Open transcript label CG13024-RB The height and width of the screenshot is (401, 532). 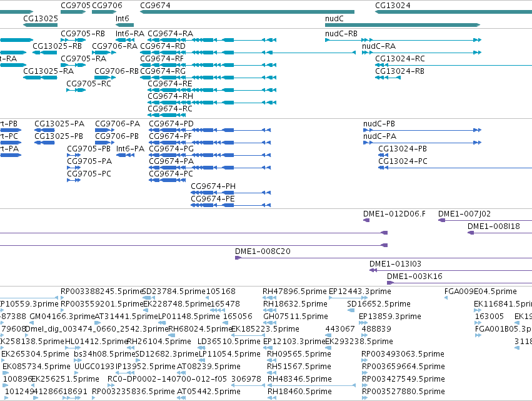pos(399,71)
